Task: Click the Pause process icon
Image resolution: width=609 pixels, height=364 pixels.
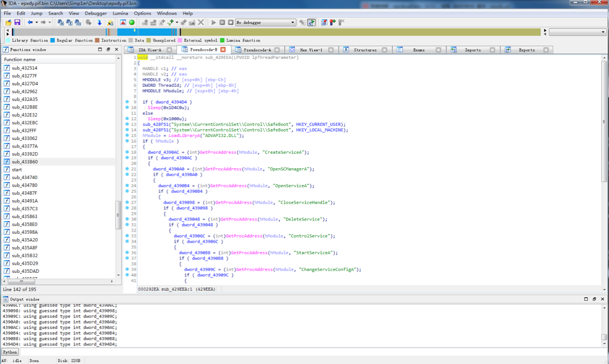Action: click(222, 22)
